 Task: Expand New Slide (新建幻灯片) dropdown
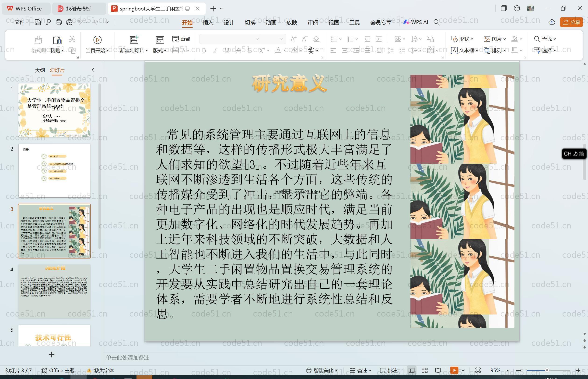[x=134, y=50]
